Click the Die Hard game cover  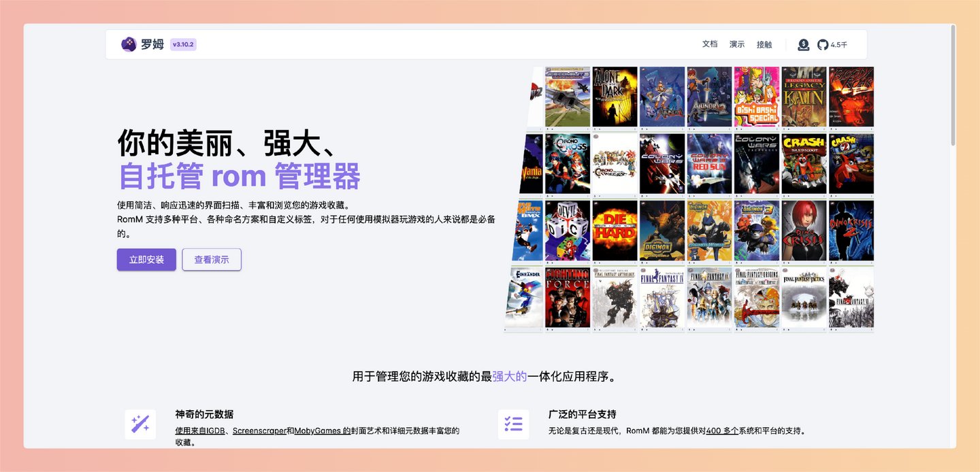click(615, 231)
